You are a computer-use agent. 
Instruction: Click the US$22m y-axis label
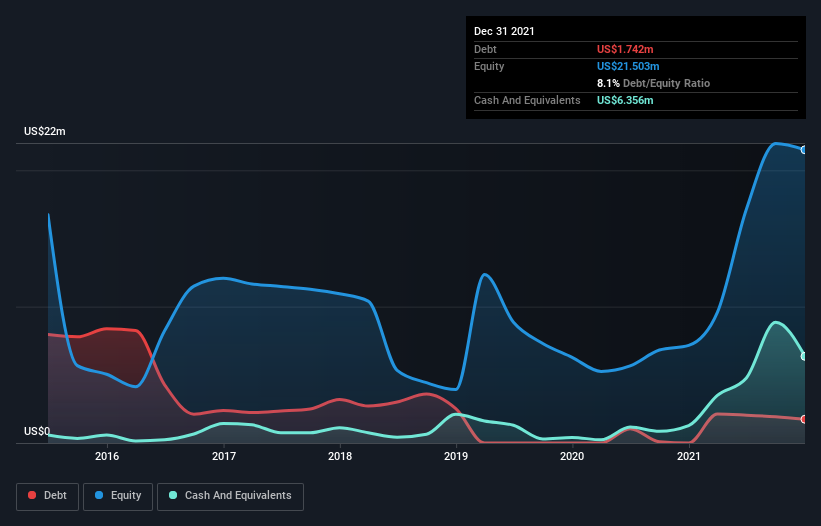[x=45, y=131]
